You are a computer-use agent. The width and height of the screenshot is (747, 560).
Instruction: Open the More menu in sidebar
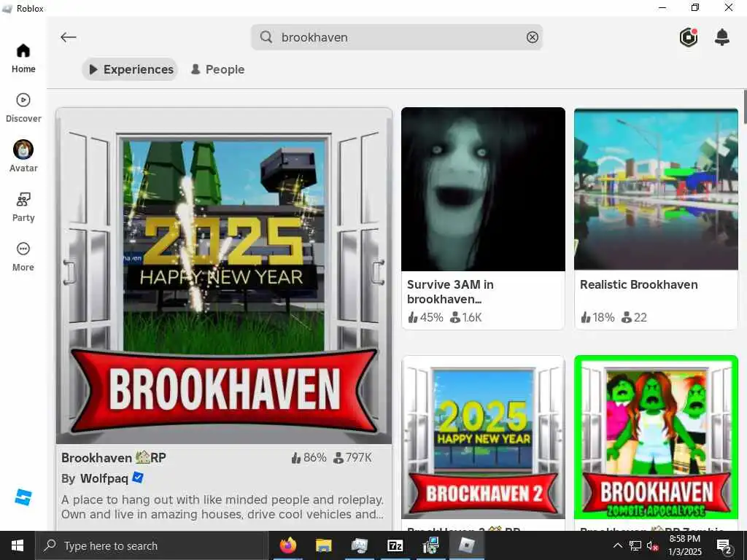[23, 257]
